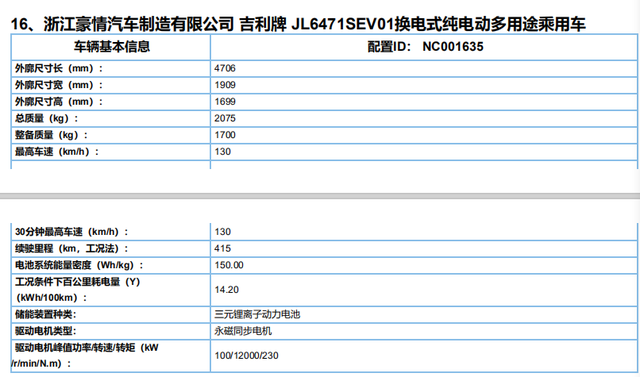
Task: Select the curb weight value 1700
Action: (x=225, y=135)
